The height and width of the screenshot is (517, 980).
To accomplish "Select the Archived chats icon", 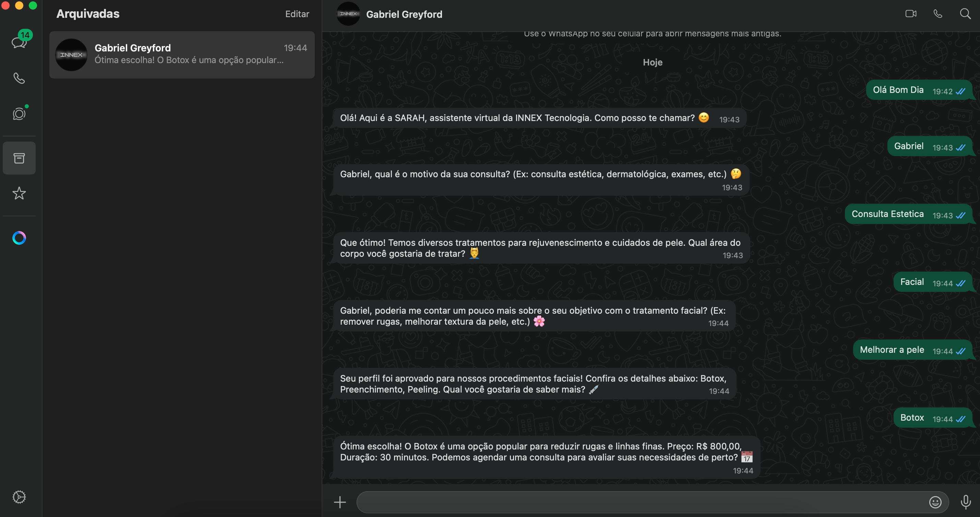I will coord(19,158).
